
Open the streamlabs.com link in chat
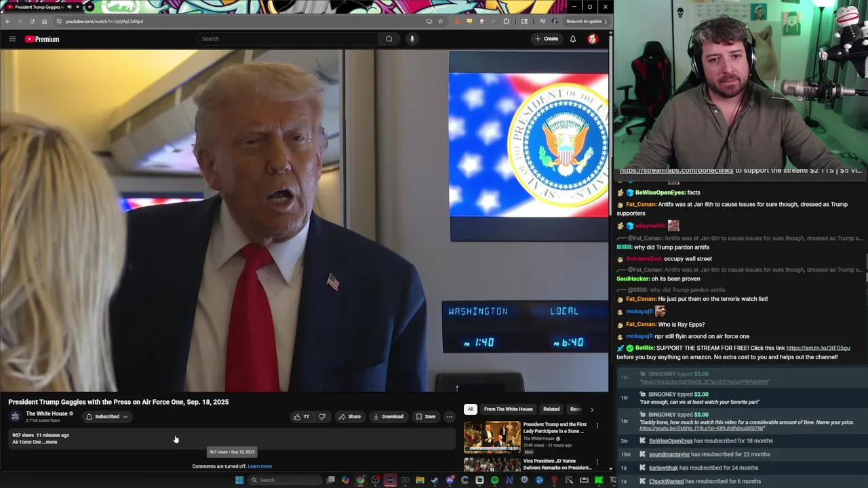pyautogui.click(x=676, y=171)
